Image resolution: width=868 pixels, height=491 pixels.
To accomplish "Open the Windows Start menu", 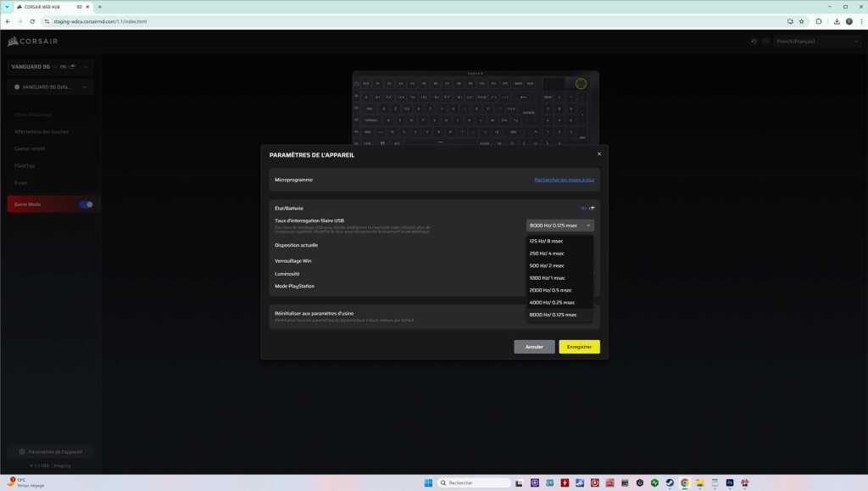I will pyautogui.click(x=427, y=483).
